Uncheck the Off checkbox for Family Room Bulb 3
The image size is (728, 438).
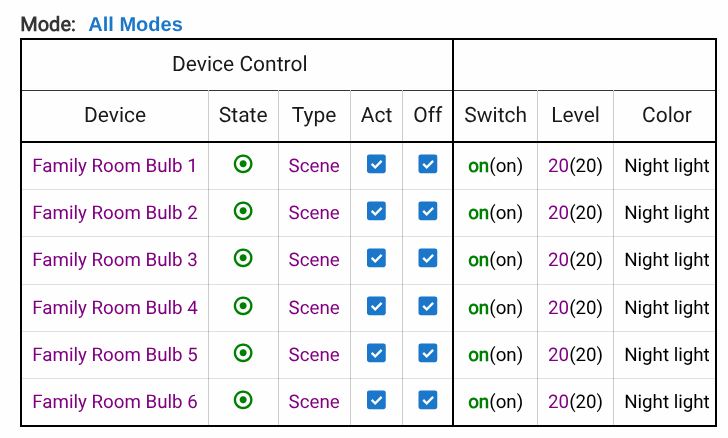coord(427,258)
